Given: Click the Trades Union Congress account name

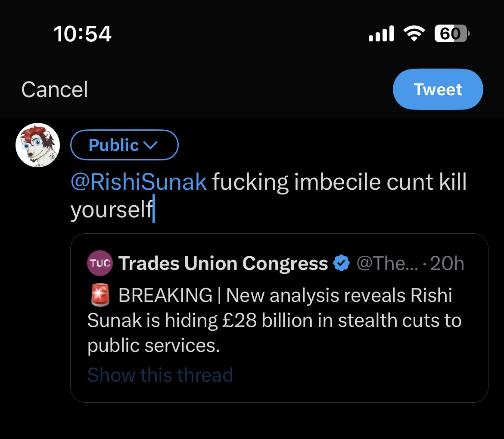Looking at the screenshot, I should (223, 263).
